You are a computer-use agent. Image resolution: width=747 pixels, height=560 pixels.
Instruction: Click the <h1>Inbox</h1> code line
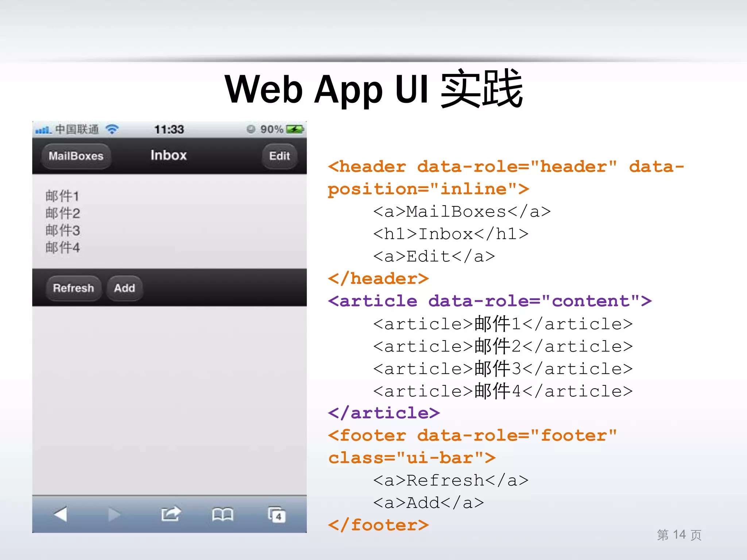pos(451,234)
